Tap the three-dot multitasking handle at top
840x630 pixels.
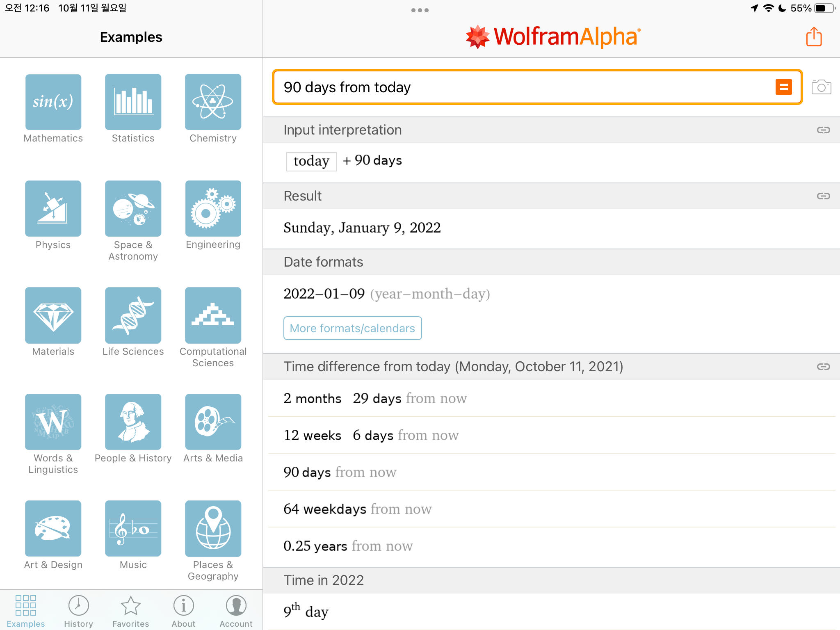pos(420,10)
